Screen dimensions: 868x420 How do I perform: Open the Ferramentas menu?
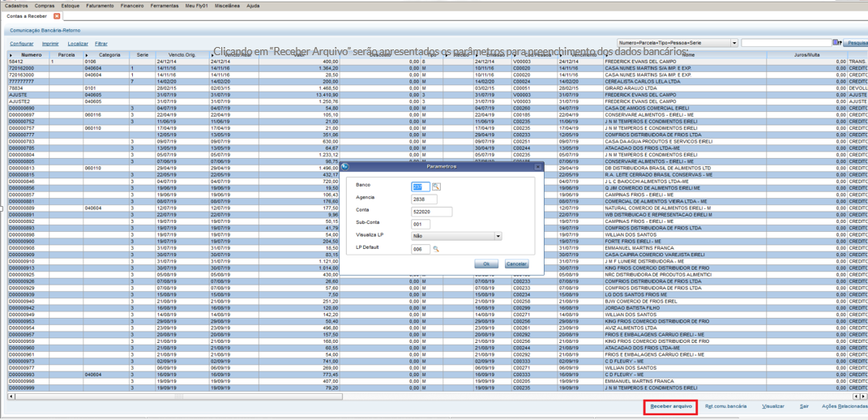[165, 6]
